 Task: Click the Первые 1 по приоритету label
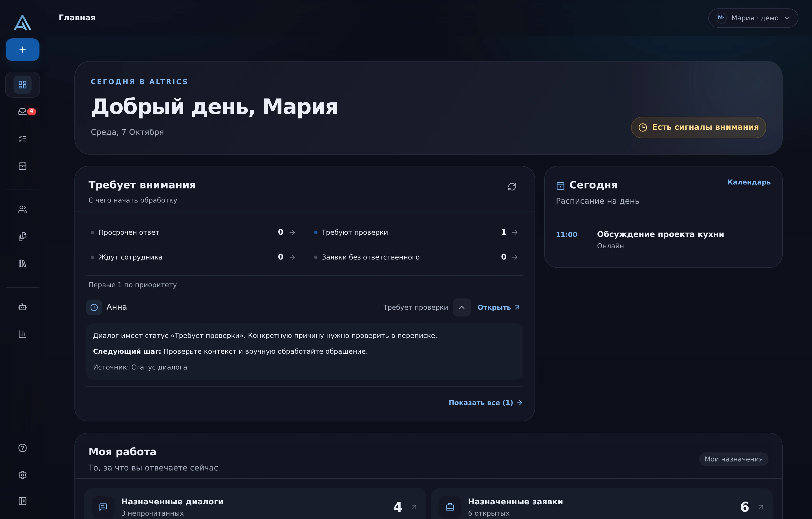tap(133, 285)
